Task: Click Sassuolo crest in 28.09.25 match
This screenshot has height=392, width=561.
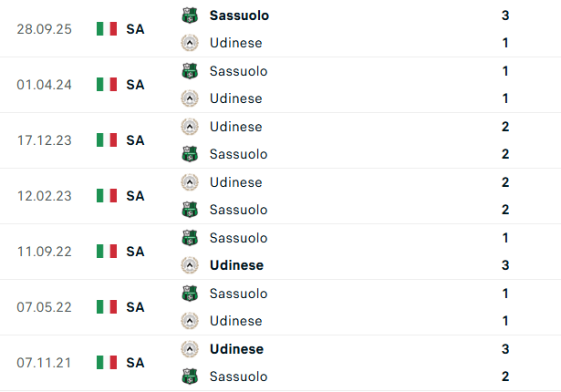Action: pos(190,15)
